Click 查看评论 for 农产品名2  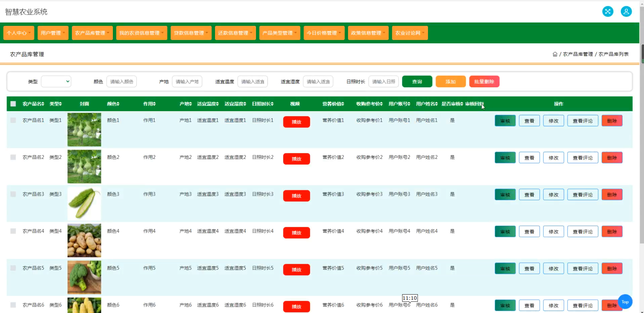coord(583,158)
